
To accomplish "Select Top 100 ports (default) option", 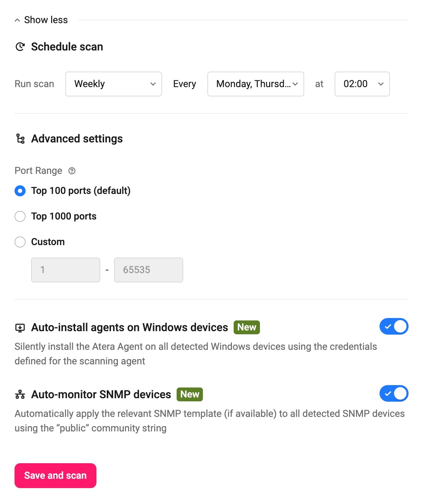I will 20,191.
